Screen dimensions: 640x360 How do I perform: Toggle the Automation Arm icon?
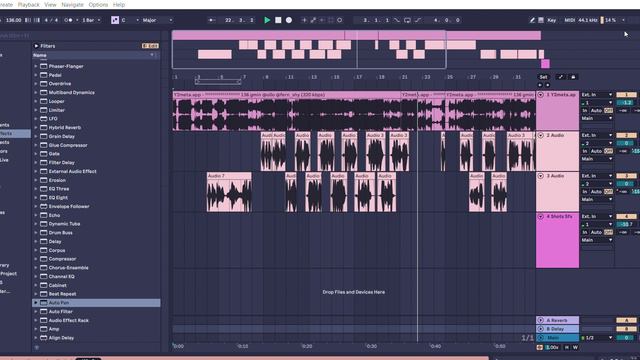coord(313,20)
